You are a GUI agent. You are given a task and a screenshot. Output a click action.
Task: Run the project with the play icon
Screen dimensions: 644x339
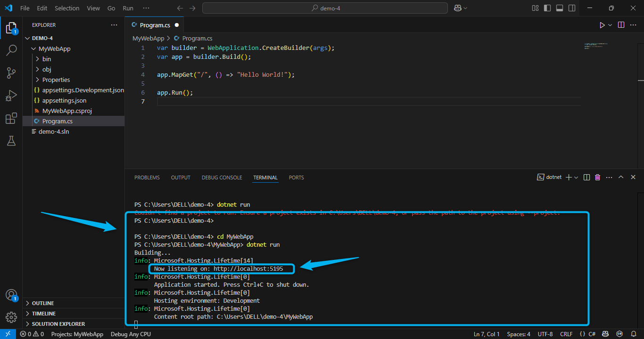click(x=602, y=25)
